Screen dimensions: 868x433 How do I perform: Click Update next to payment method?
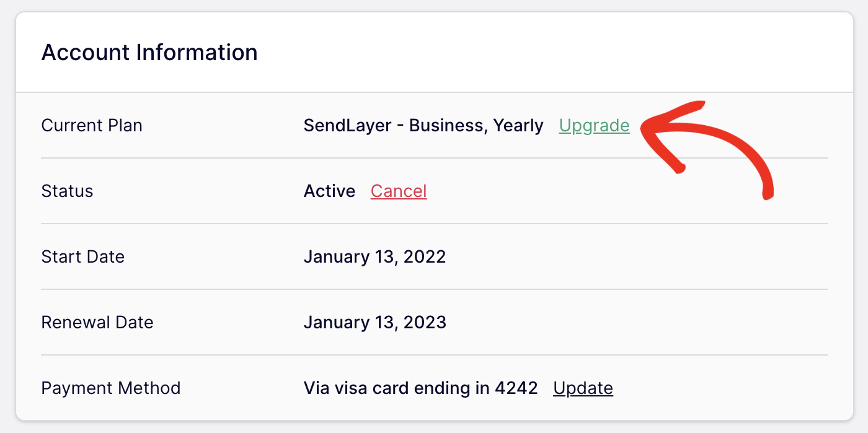583,388
